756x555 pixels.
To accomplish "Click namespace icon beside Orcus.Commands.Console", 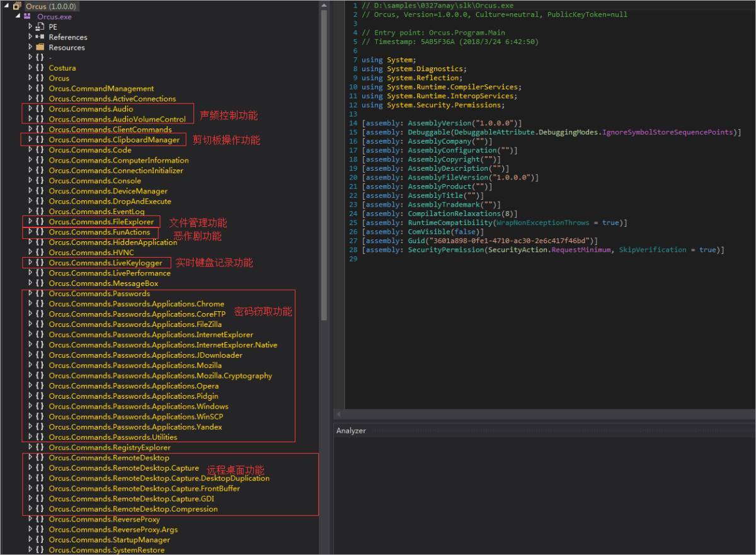I will click(x=40, y=181).
